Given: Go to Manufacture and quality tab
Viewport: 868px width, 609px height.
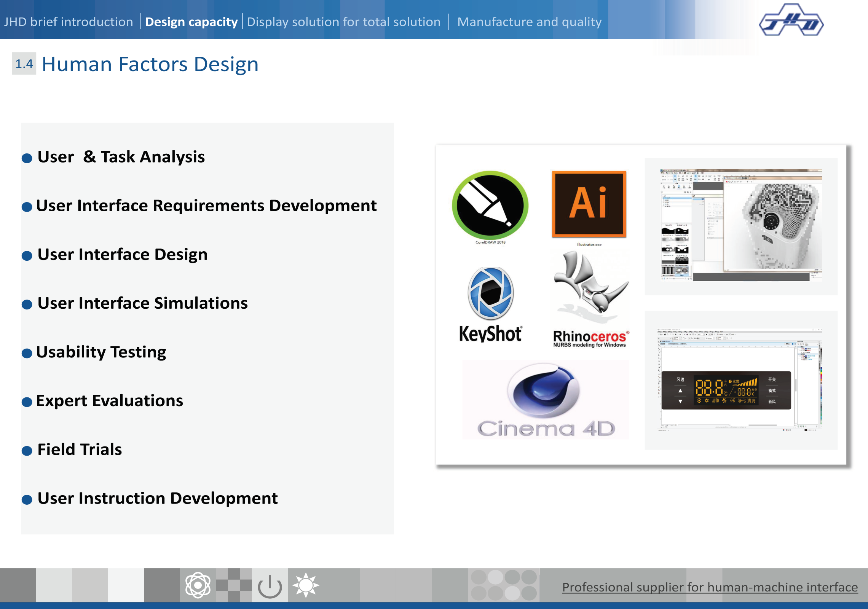Looking at the screenshot, I should point(529,22).
